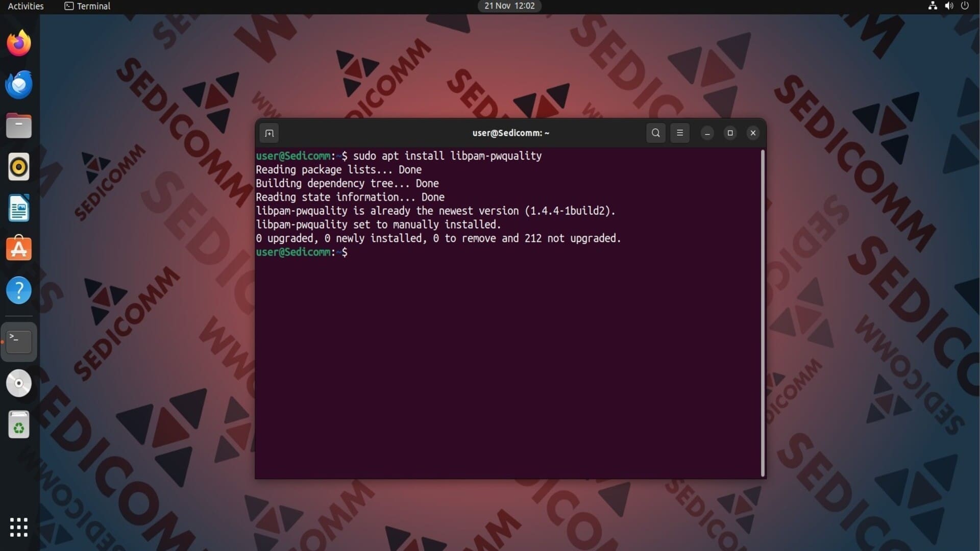Click the 'Building dependency tree... Done' line
The image size is (980, 551).
pos(347,184)
